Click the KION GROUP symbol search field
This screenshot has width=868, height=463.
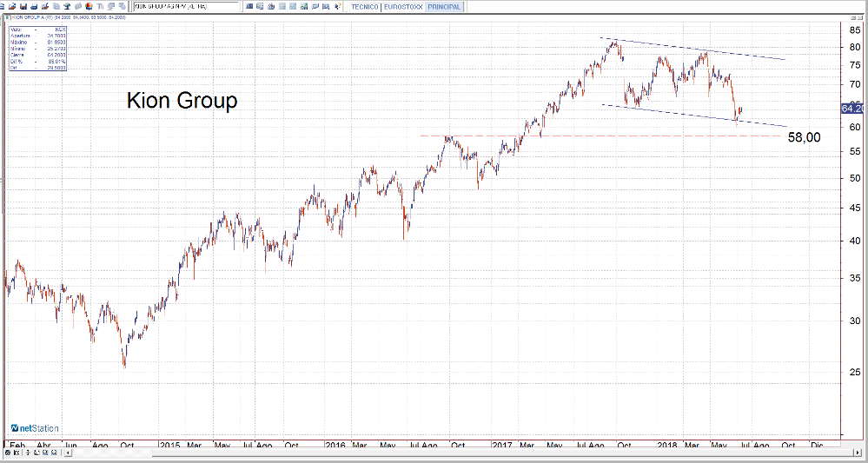(x=186, y=7)
